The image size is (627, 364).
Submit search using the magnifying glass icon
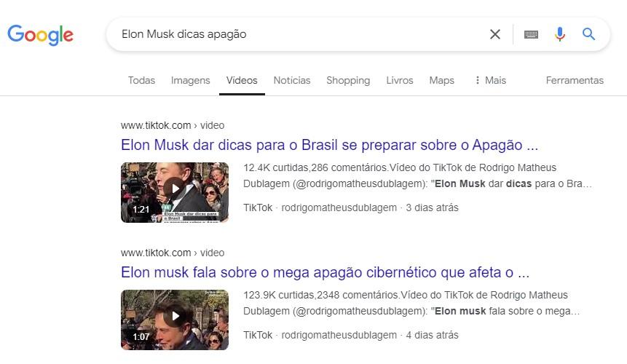pos(588,34)
